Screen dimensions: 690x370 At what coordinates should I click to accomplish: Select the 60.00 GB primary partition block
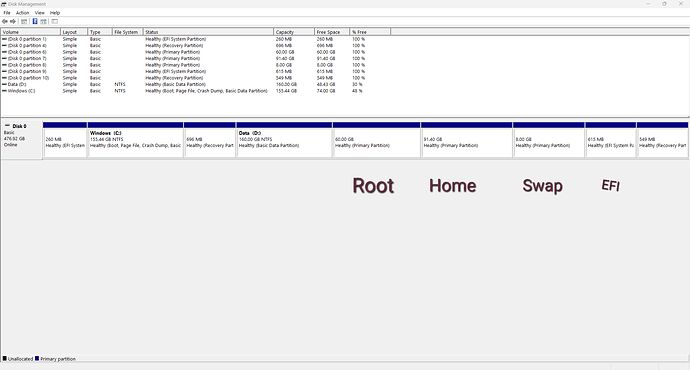pos(377,139)
